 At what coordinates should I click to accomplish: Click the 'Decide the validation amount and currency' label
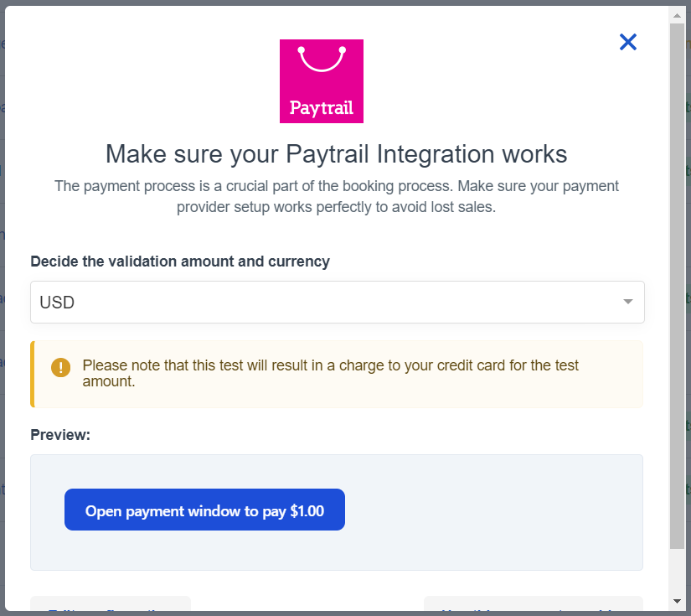tap(180, 261)
